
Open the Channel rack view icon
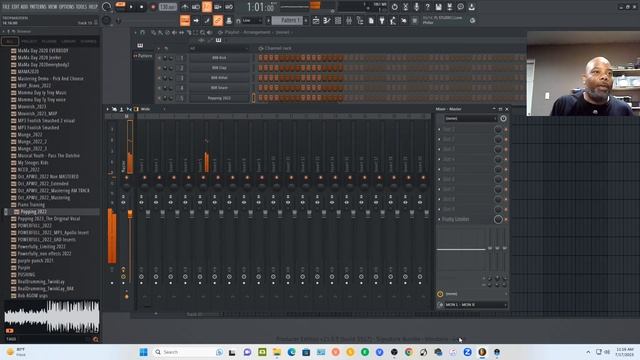coord(338,20)
